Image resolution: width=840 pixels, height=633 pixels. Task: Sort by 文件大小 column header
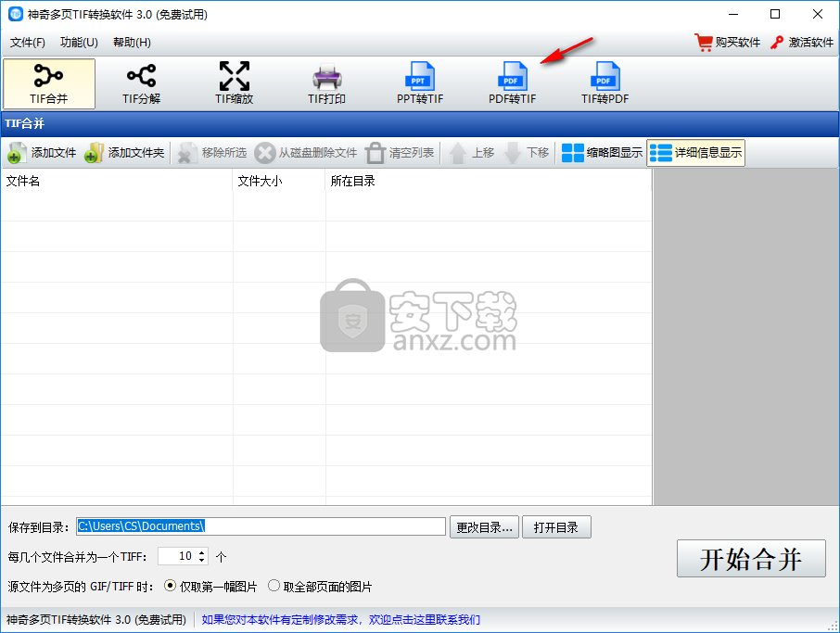point(279,181)
